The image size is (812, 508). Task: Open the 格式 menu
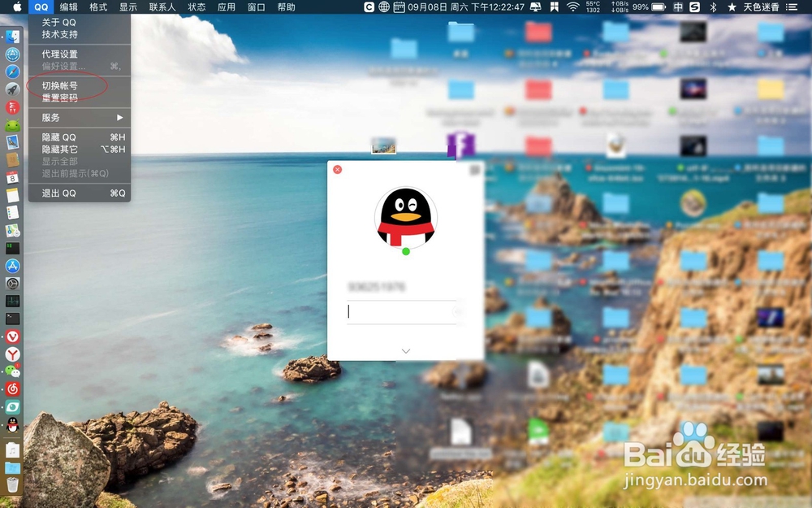tap(98, 7)
